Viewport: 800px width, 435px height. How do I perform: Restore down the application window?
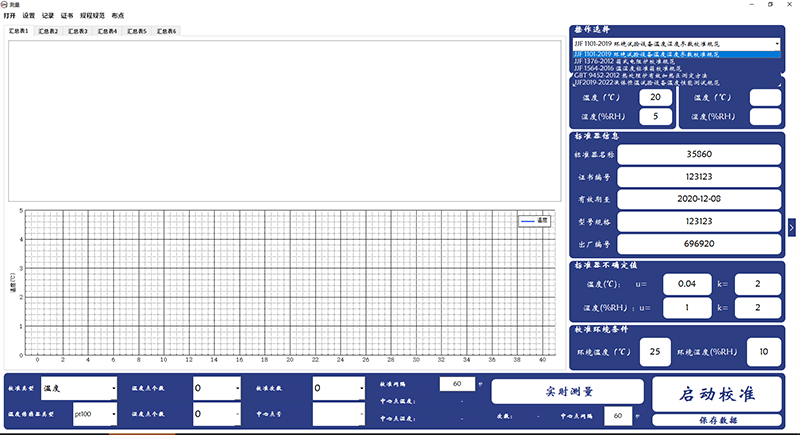tap(770, 4)
